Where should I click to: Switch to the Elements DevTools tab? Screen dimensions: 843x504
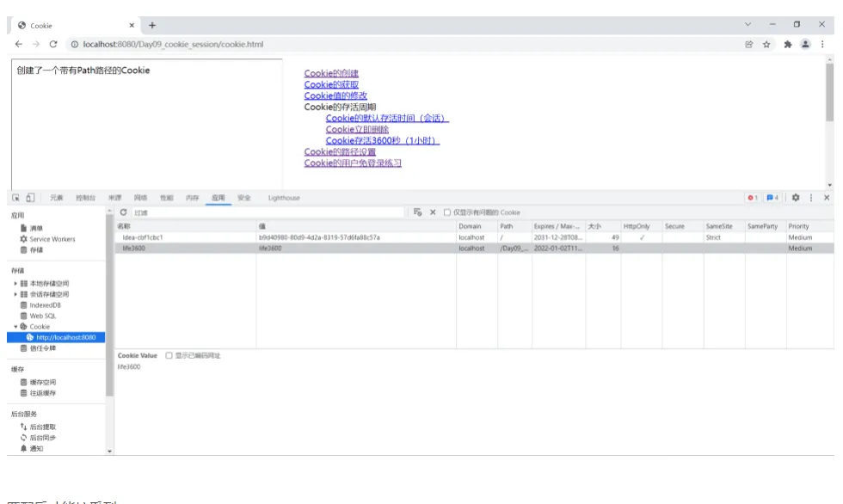coord(57,198)
